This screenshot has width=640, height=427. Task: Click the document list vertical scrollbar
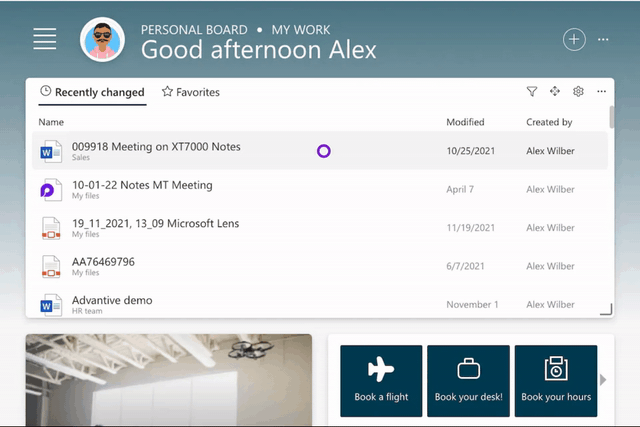611,118
